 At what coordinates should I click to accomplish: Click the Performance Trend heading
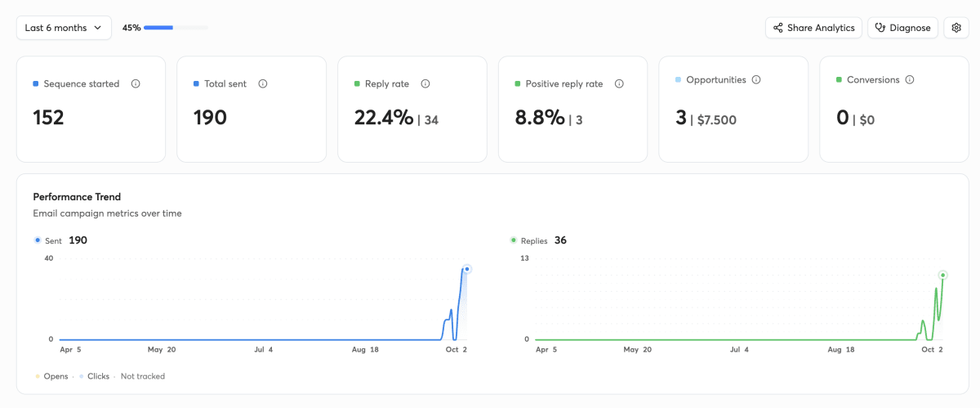pyautogui.click(x=77, y=197)
